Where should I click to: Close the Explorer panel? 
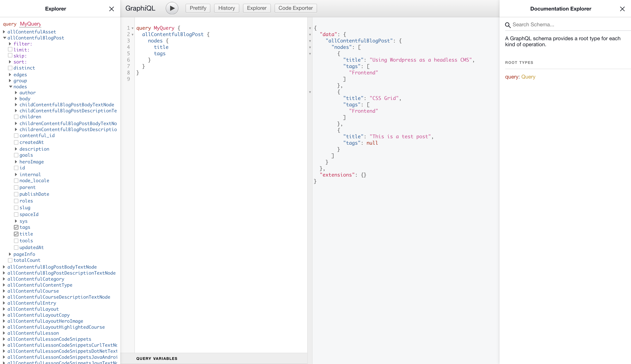coord(111,9)
